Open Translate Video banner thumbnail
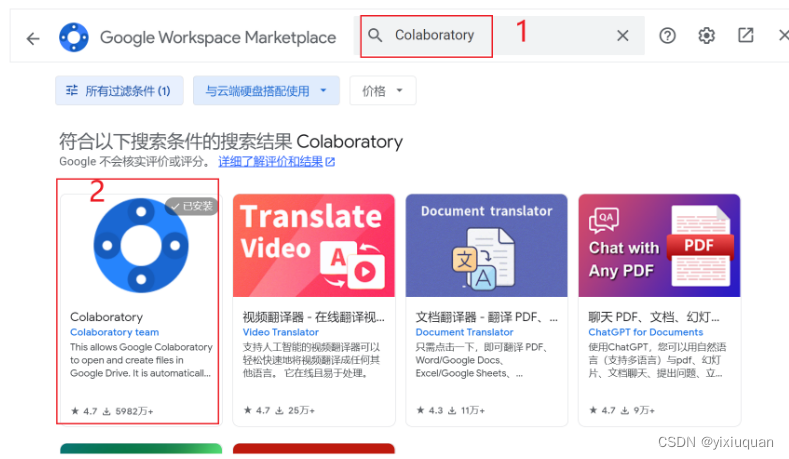 click(x=313, y=246)
